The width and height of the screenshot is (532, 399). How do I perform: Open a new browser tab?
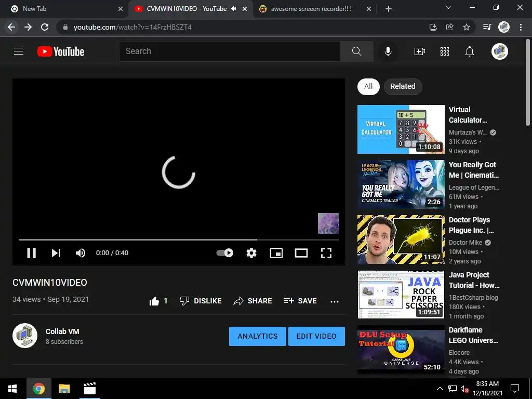[389, 9]
